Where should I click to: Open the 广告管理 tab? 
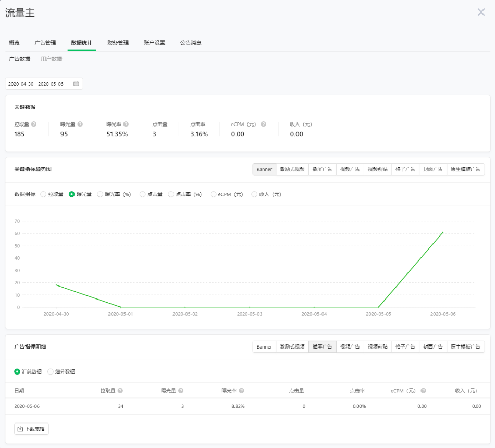click(x=45, y=43)
